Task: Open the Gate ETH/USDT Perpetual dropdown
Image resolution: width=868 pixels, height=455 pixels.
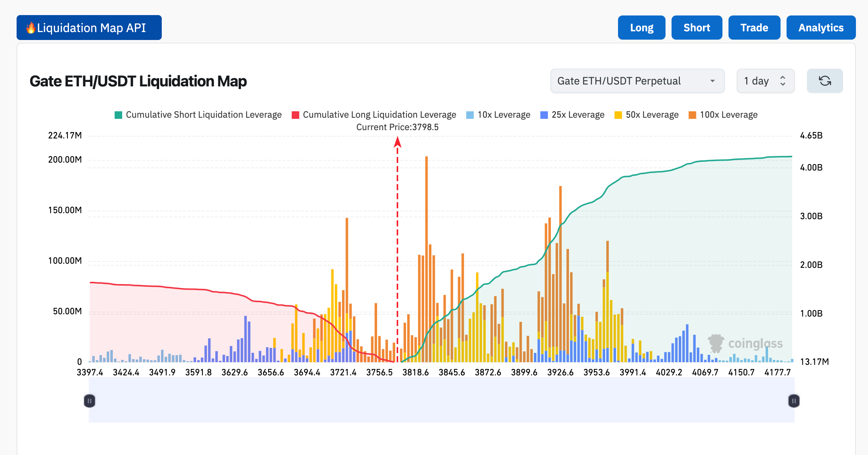Action: click(637, 81)
